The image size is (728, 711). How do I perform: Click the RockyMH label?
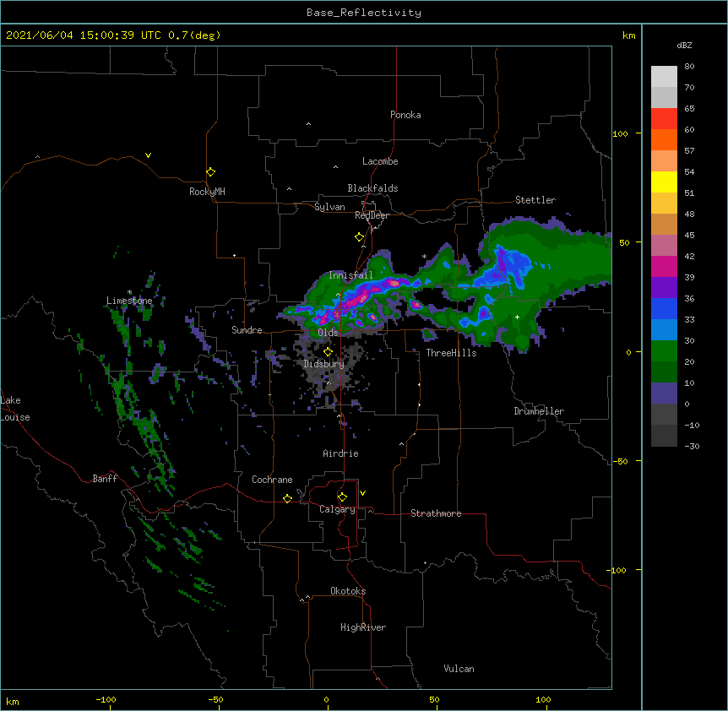point(207,192)
